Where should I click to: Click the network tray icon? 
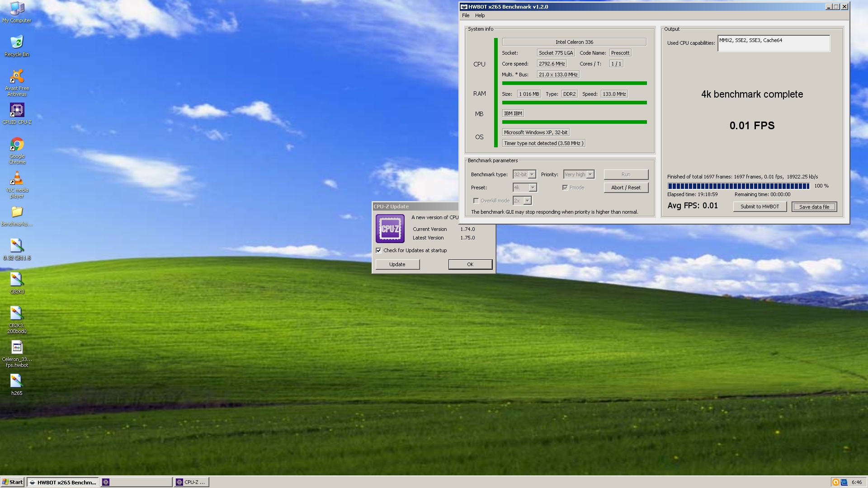tap(844, 482)
